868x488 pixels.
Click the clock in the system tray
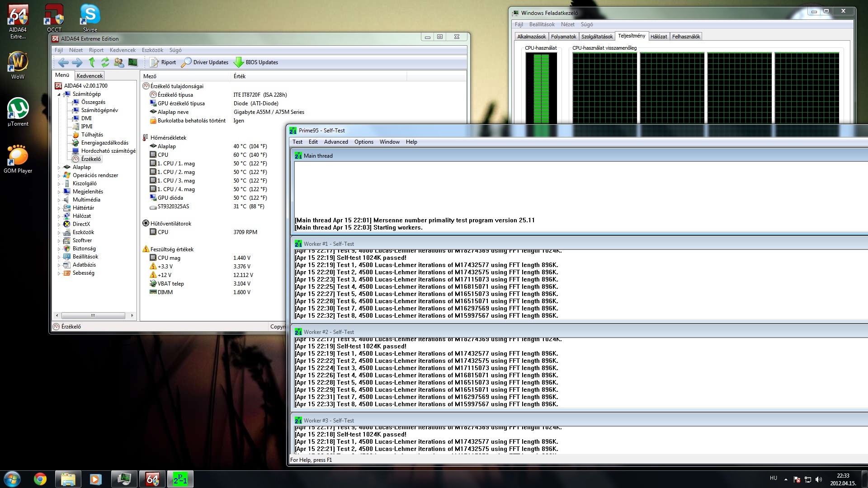point(843,479)
